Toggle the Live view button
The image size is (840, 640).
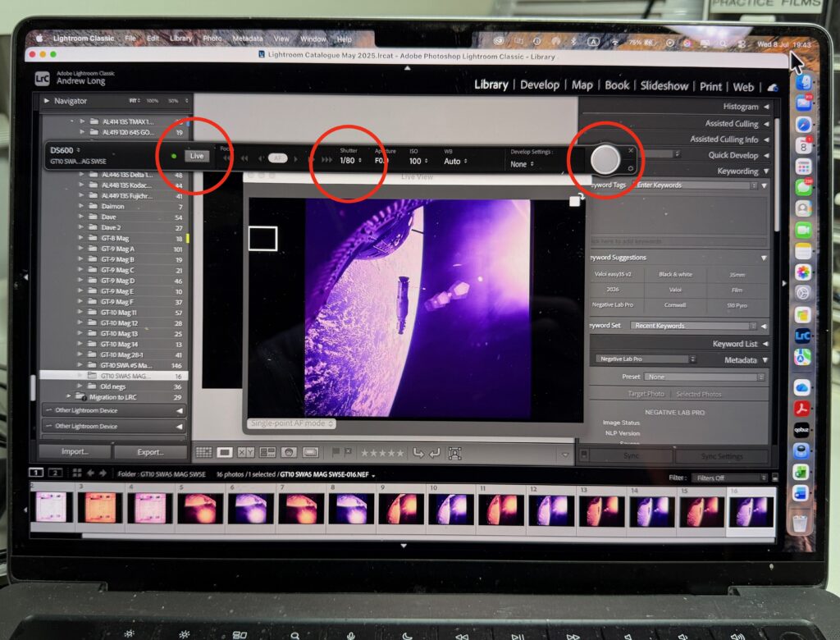coord(197,156)
